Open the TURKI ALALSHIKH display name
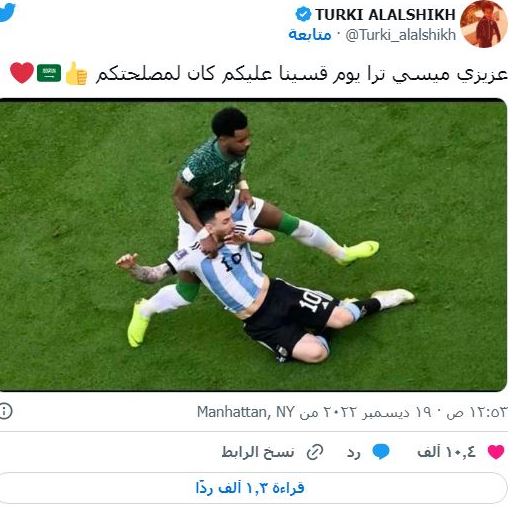The height and width of the screenshot is (517, 513). pos(385,15)
